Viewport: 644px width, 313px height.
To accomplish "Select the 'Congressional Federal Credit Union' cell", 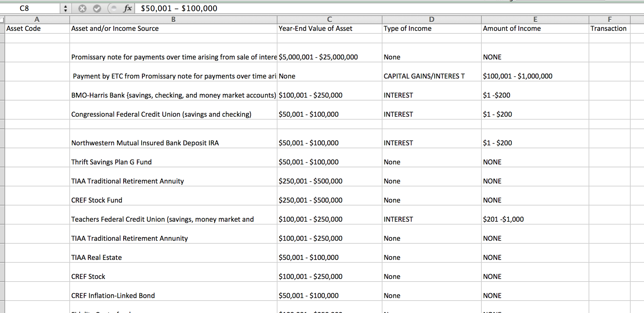I will pyautogui.click(x=173, y=110).
